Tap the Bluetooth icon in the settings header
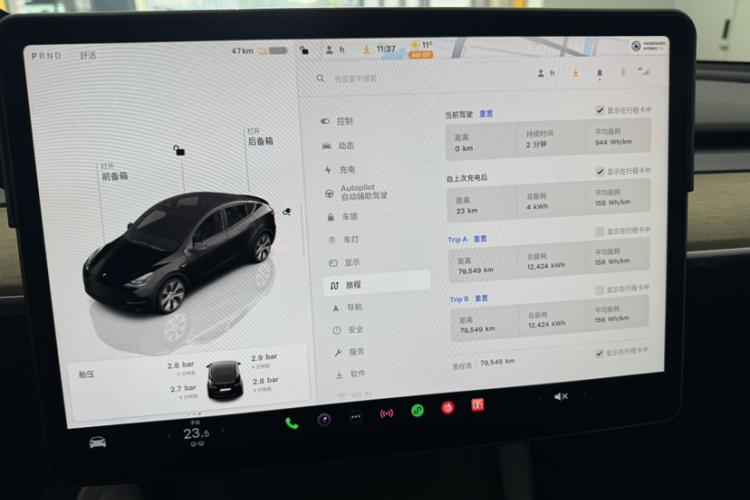 point(622,73)
